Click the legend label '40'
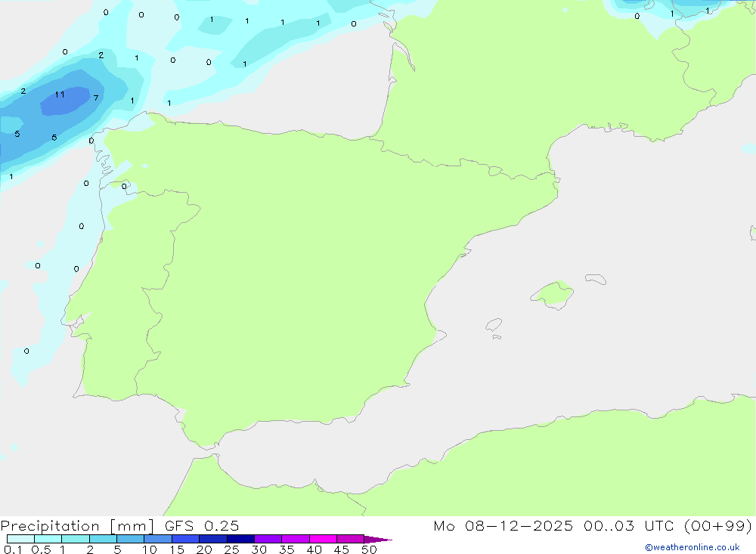The image size is (756, 554). click(314, 549)
